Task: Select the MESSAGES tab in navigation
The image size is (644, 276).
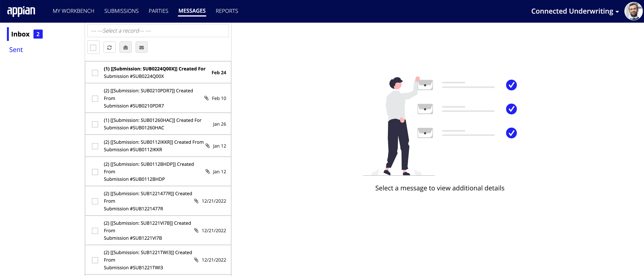Action: coord(192,11)
